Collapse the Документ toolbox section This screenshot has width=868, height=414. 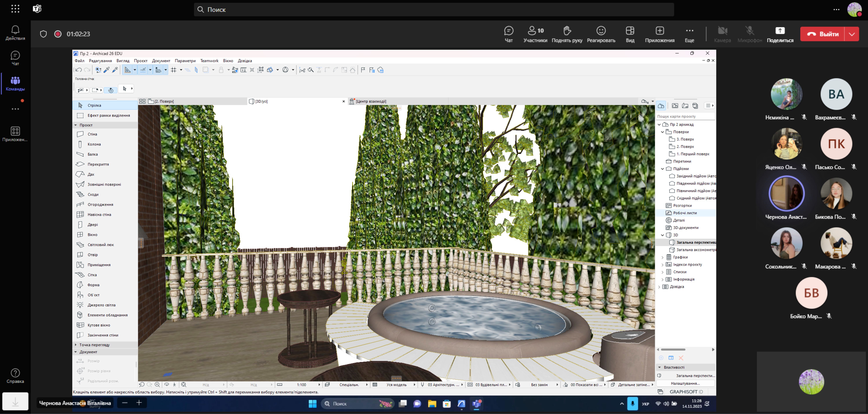pyautogui.click(x=76, y=352)
